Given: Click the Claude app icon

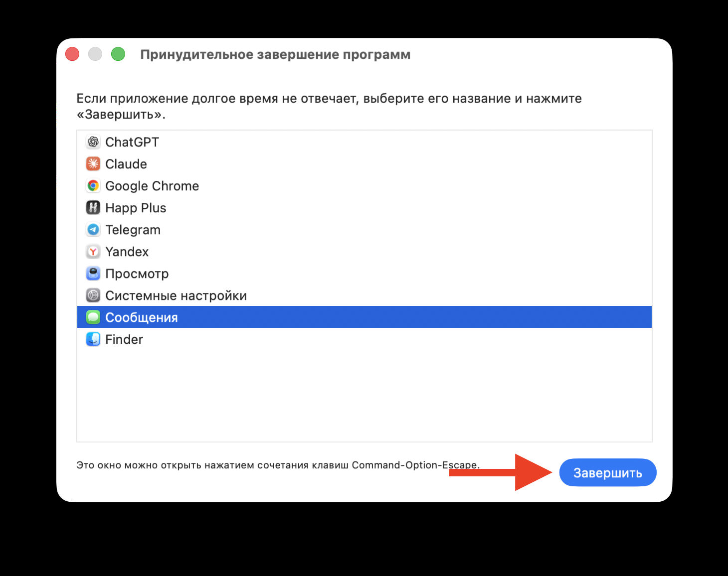Looking at the screenshot, I should pos(93,163).
